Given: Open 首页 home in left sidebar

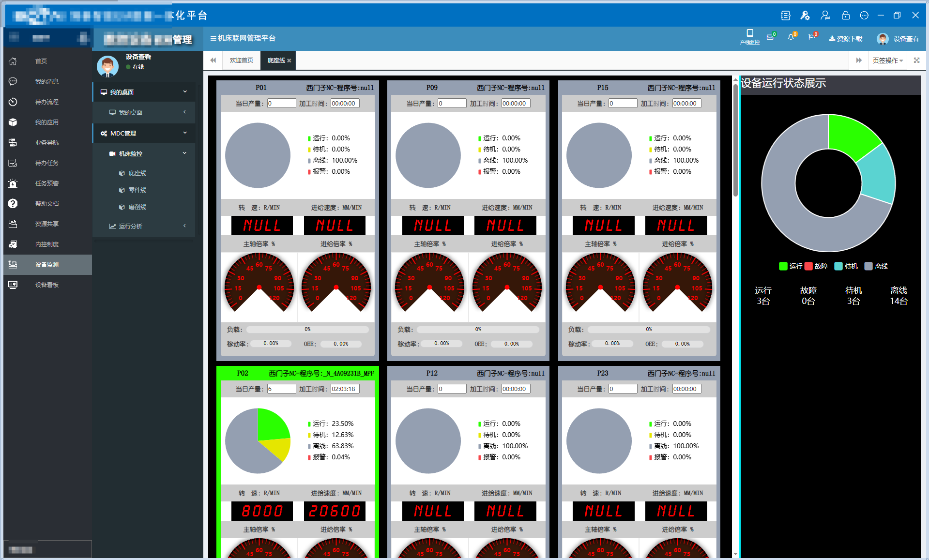Looking at the screenshot, I should point(41,61).
